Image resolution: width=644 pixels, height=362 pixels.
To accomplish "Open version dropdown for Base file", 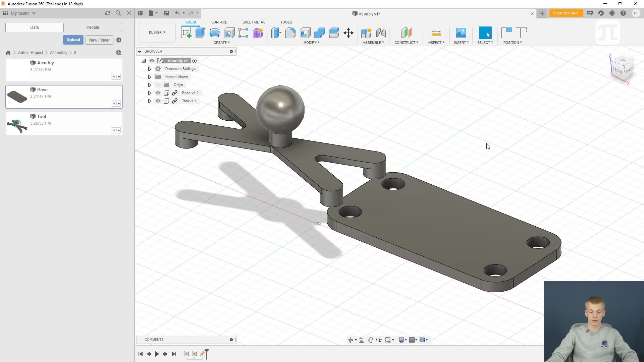I will coord(116,104).
